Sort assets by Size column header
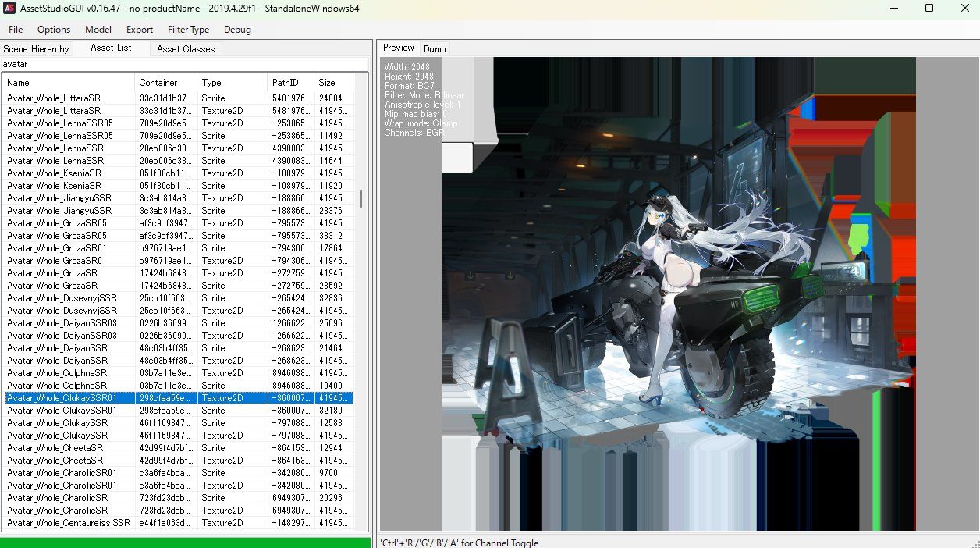980x548 pixels. pos(332,83)
